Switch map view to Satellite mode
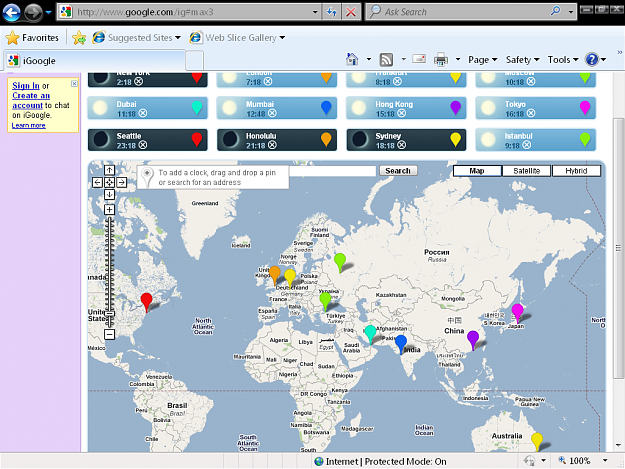Screen dimensions: 625x469 point(527,171)
